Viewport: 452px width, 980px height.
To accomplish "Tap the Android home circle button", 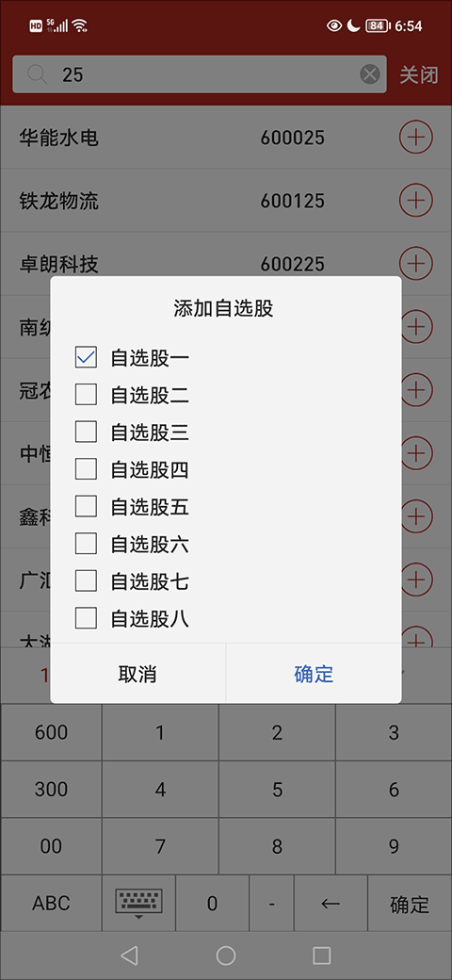I will pyautogui.click(x=225, y=955).
